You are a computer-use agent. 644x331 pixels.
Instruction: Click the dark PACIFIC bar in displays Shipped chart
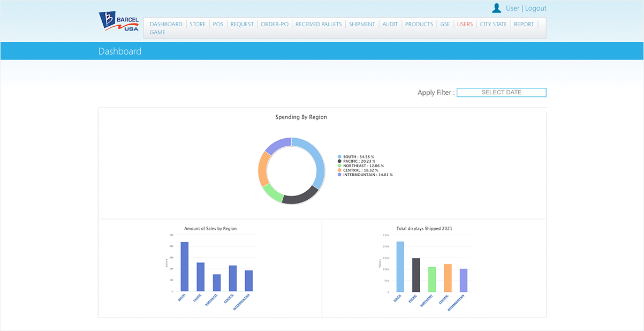click(416, 275)
